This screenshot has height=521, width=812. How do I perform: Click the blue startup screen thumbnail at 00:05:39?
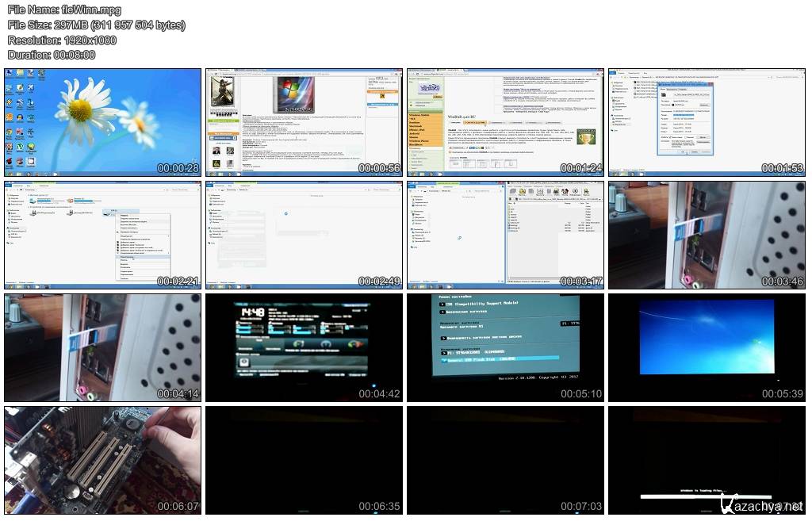tap(707, 347)
